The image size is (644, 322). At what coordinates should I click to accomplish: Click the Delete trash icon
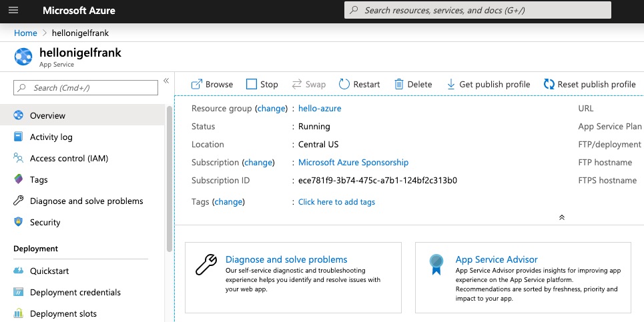tap(399, 84)
